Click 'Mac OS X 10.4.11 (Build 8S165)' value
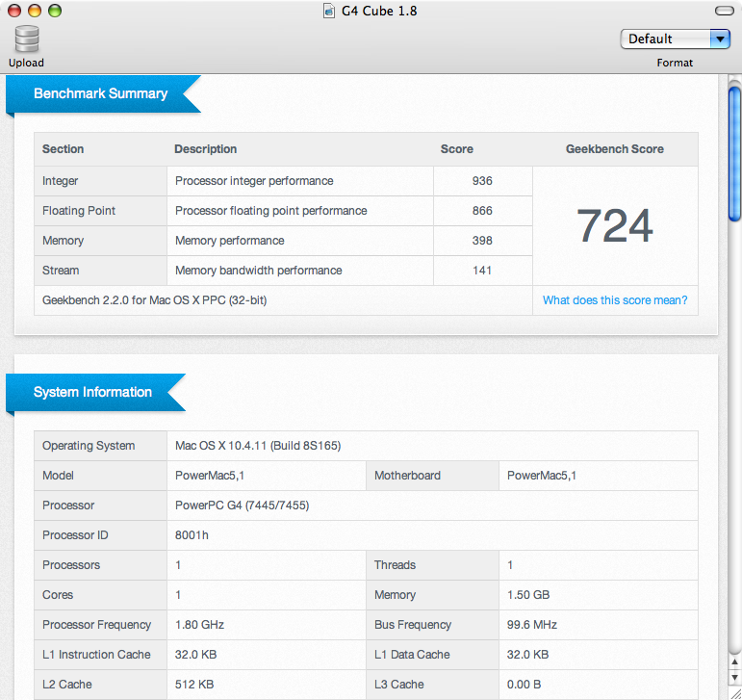This screenshot has height=700, width=742. (258, 446)
